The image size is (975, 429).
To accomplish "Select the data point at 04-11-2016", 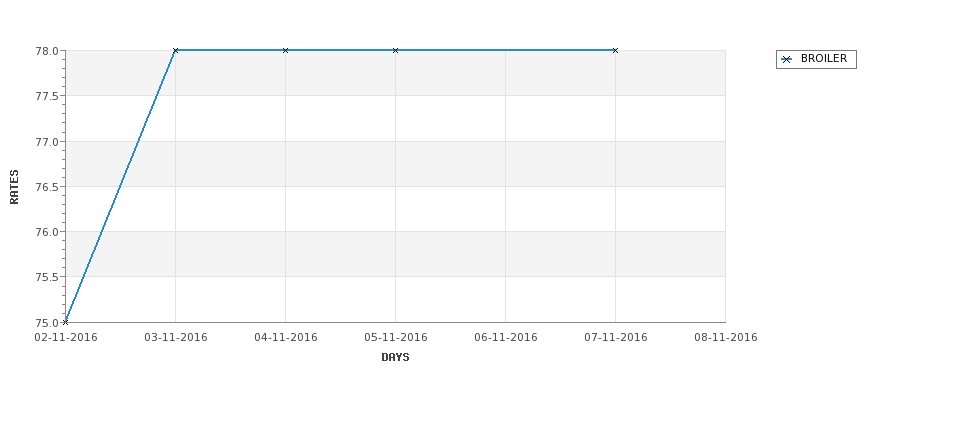I will [x=285, y=50].
